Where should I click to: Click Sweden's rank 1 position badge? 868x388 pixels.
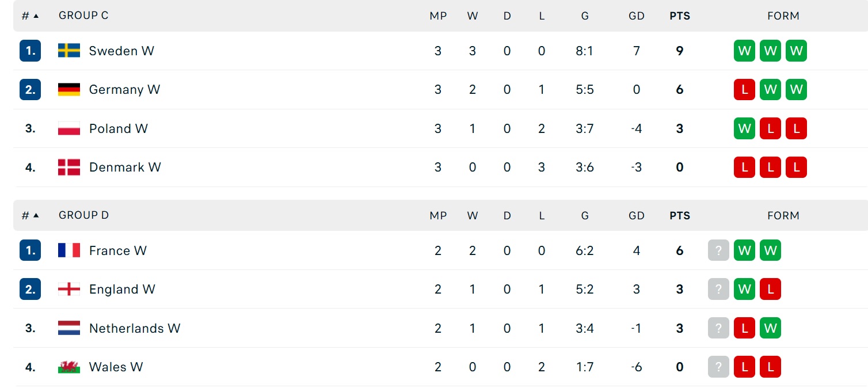click(31, 51)
